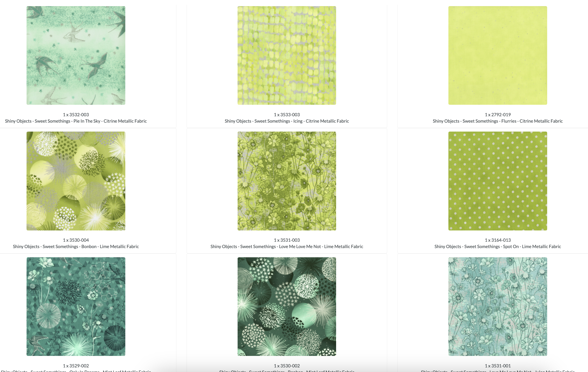Open the Bonbon Lime fabric thumbnail

[76, 181]
